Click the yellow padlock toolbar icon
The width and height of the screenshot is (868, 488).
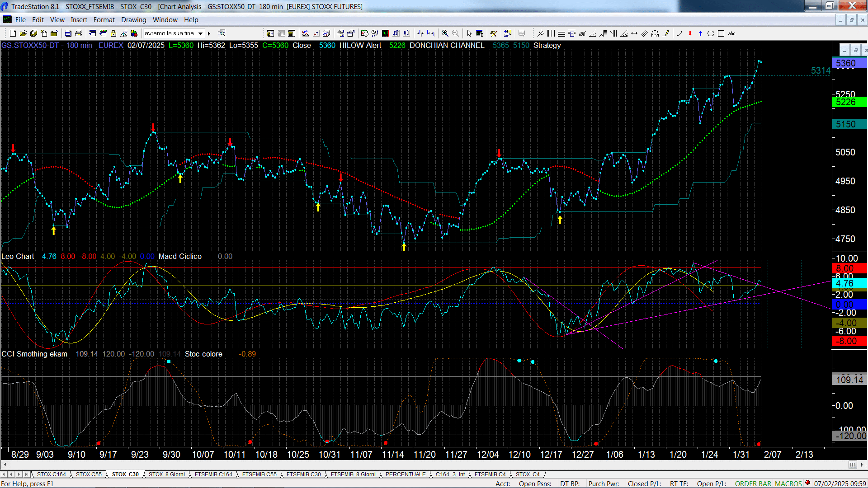[x=113, y=33]
